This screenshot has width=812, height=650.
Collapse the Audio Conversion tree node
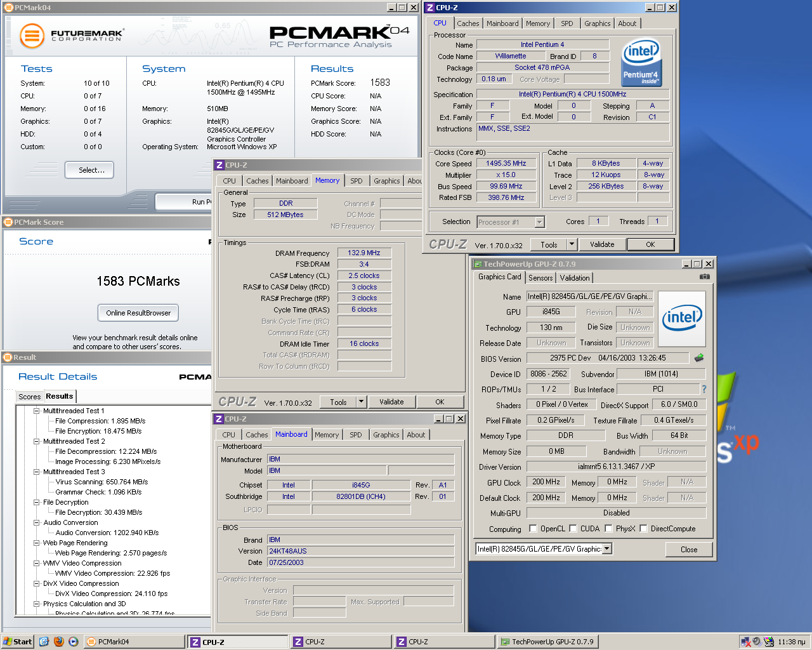[x=37, y=522]
